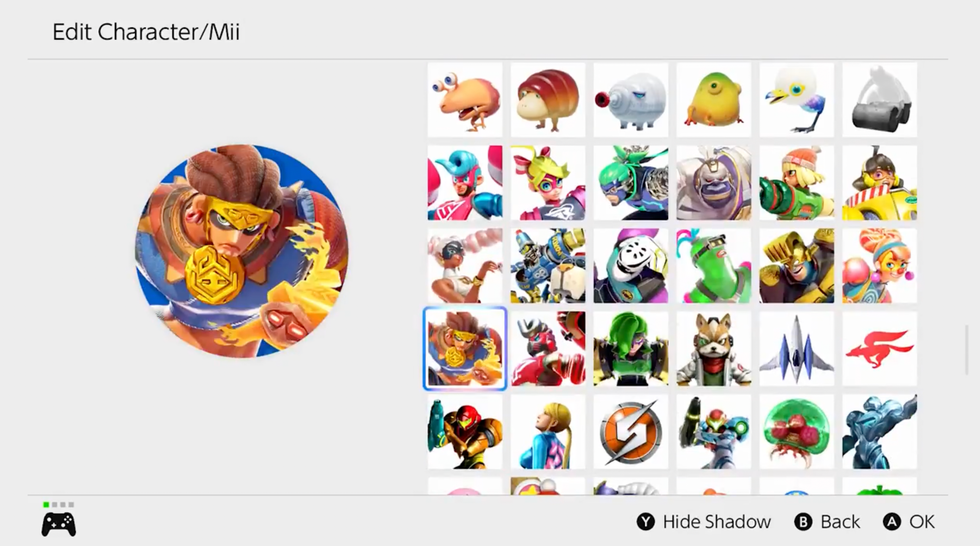The height and width of the screenshot is (546, 980).
Task: Choose Spring Man from ARMS
Action: coord(464,183)
